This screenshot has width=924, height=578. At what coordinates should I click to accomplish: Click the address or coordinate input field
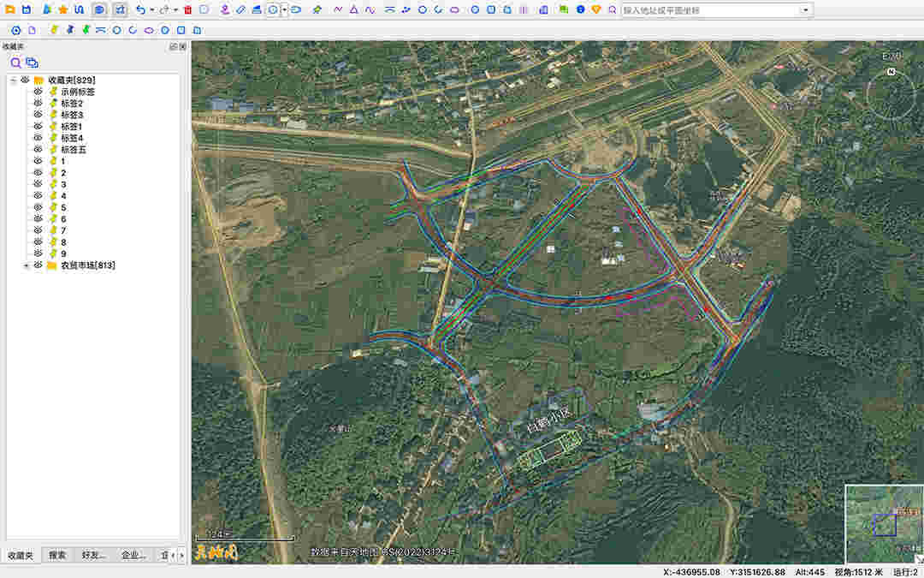click(710, 10)
